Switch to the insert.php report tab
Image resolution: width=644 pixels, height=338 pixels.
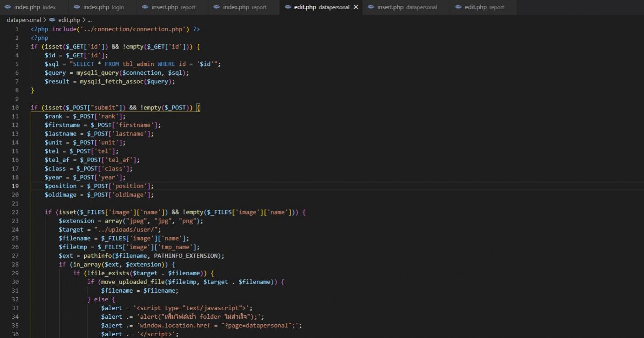pos(173,7)
